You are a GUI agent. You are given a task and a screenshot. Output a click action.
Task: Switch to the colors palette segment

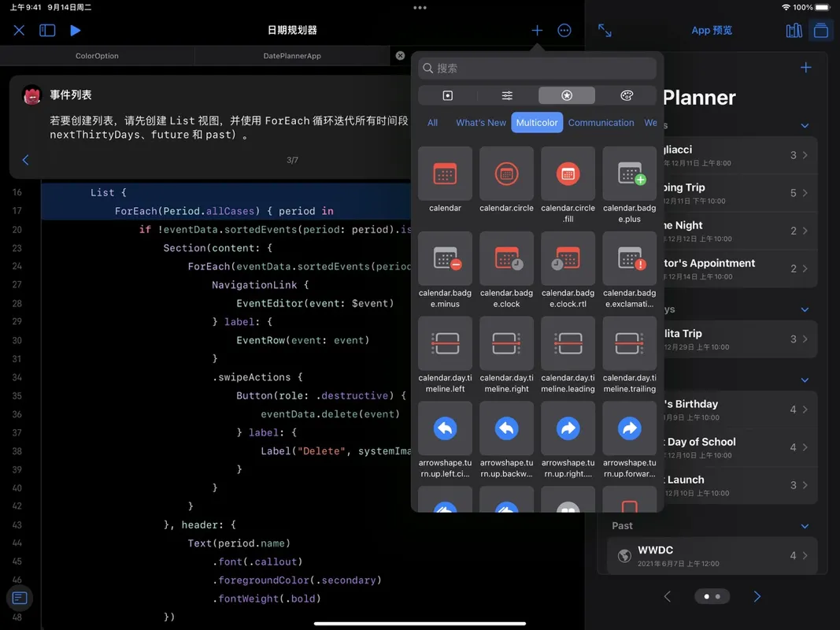[x=626, y=95]
